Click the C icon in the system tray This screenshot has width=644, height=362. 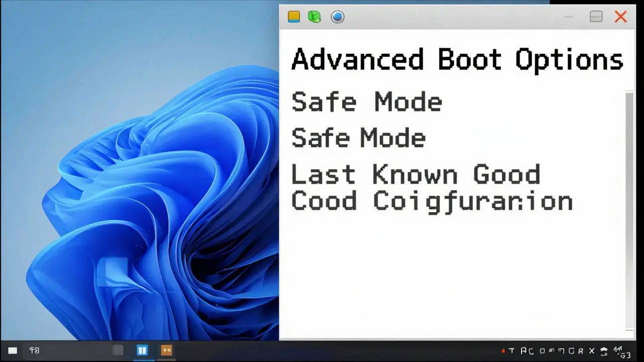click(x=530, y=351)
